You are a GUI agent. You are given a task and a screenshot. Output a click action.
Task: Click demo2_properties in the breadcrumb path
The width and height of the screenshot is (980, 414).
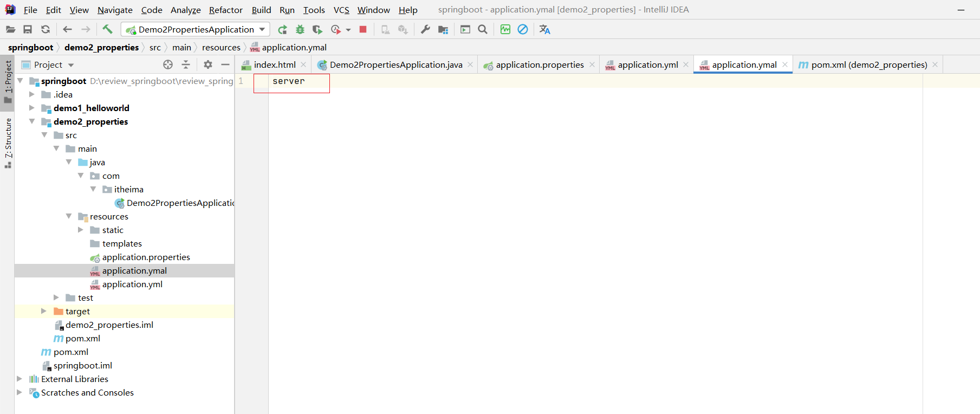pos(101,48)
